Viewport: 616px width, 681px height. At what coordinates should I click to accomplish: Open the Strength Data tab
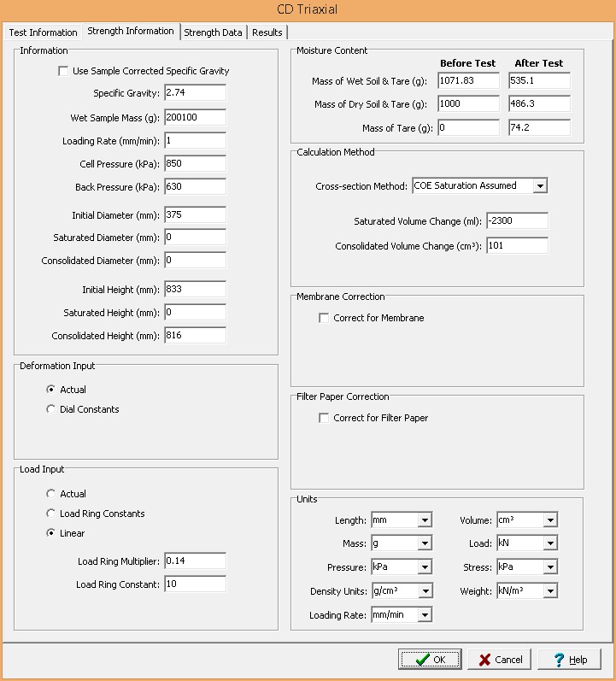(x=213, y=32)
